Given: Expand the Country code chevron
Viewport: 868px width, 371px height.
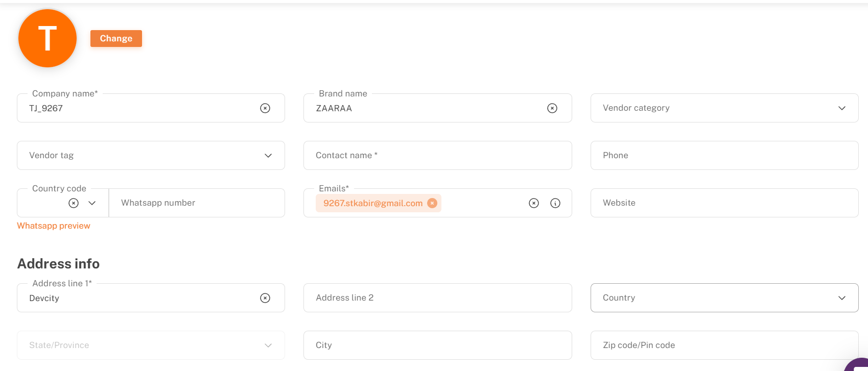Looking at the screenshot, I should tap(92, 203).
